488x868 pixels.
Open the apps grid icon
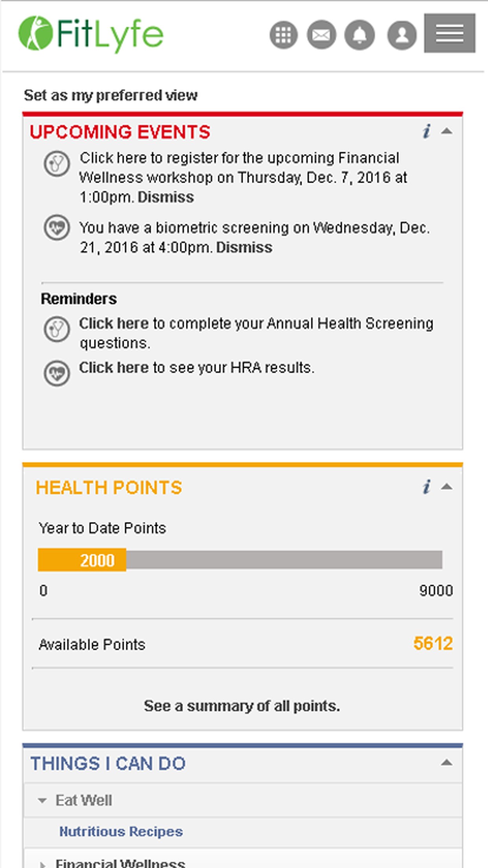coord(283,35)
